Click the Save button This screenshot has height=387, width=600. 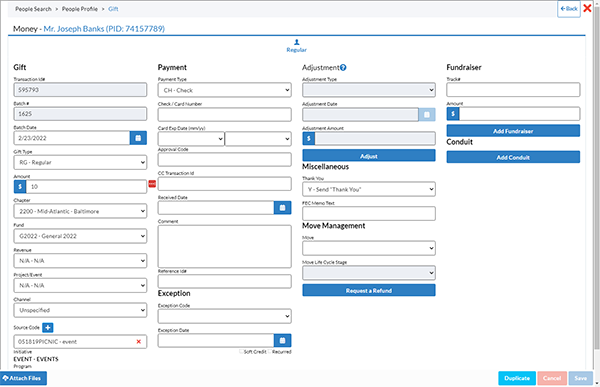580,378
